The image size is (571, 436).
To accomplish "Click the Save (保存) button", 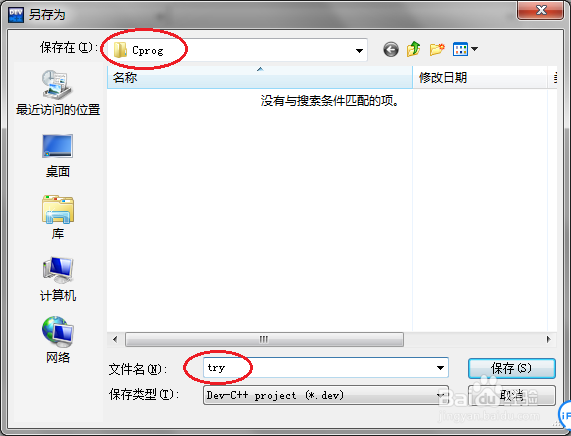I will (x=512, y=368).
